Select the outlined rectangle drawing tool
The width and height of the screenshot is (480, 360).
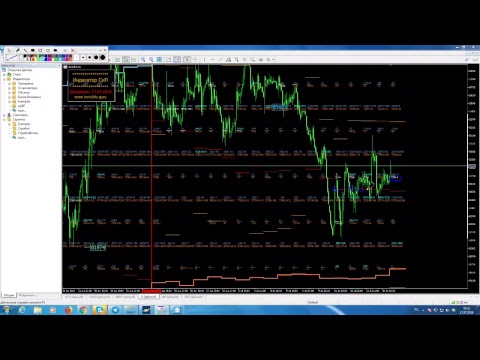tap(40, 50)
